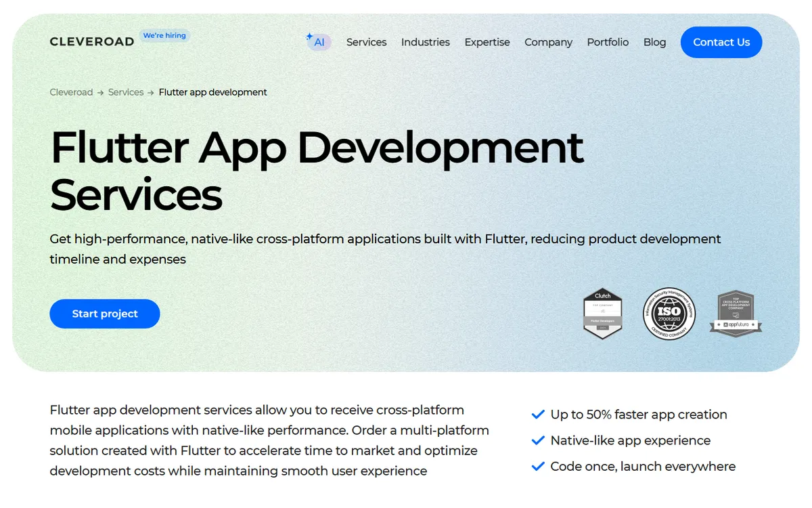Click the ISO 27001 certified badge
This screenshot has width=812, height=508.
[x=669, y=314]
